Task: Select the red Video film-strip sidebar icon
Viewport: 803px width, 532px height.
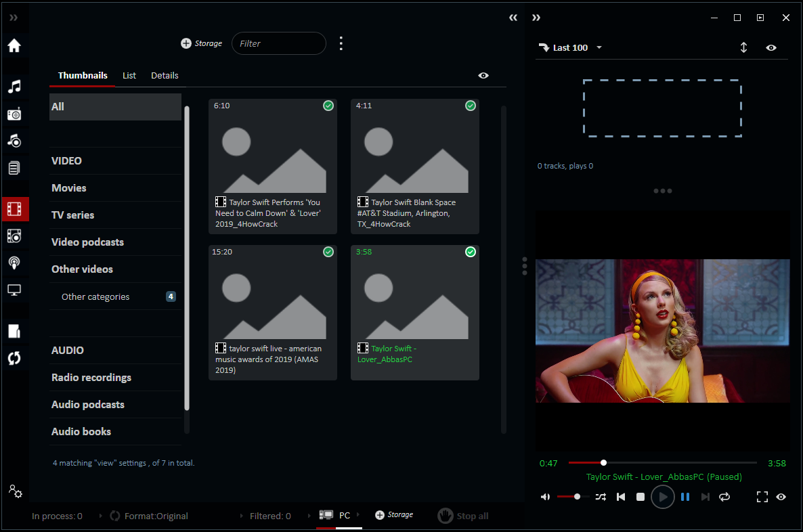Action: (x=14, y=209)
